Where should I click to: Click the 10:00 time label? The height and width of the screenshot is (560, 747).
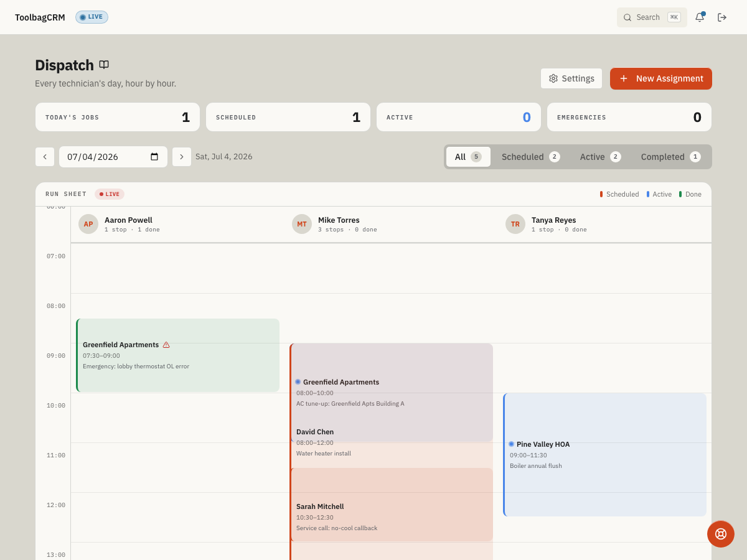tap(56, 406)
